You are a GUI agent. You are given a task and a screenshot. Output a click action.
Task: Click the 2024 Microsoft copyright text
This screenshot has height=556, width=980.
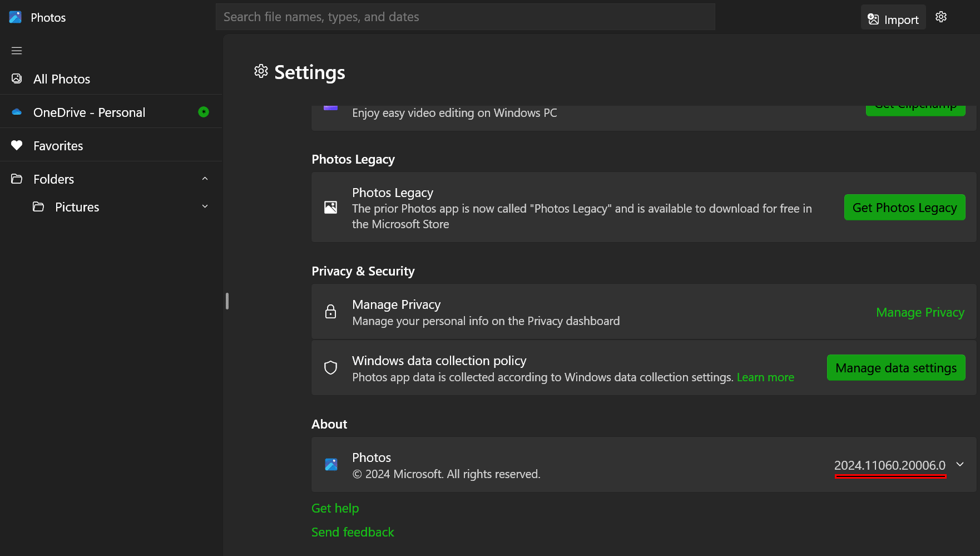(446, 474)
